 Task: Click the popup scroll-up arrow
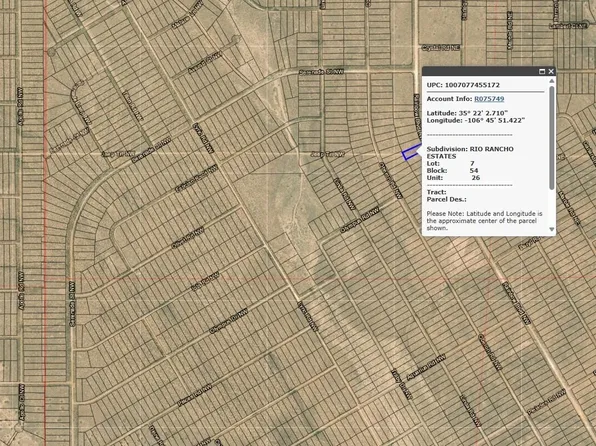(x=552, y=81)
